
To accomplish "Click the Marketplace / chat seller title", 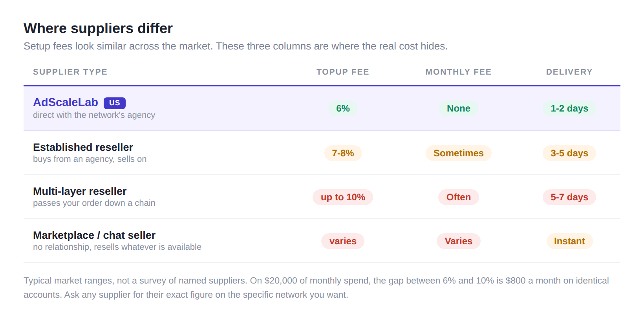I will pyautogui.click(x=94, y=235).
